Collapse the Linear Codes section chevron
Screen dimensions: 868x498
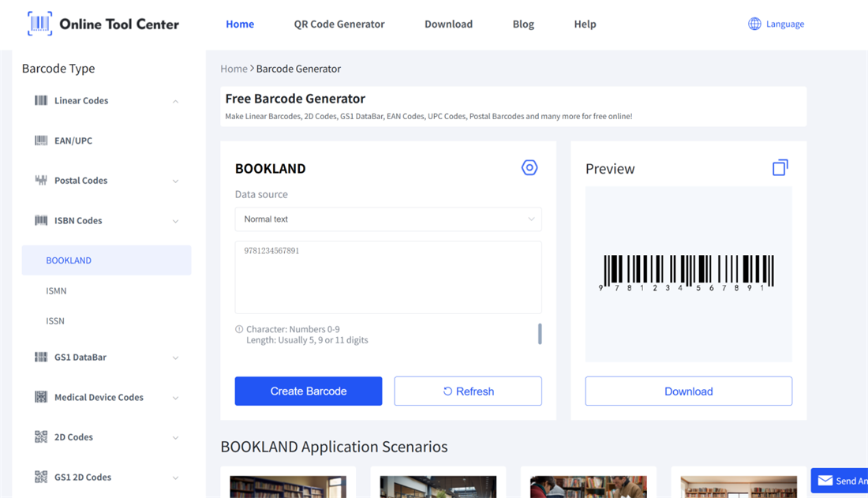(175, 101)
